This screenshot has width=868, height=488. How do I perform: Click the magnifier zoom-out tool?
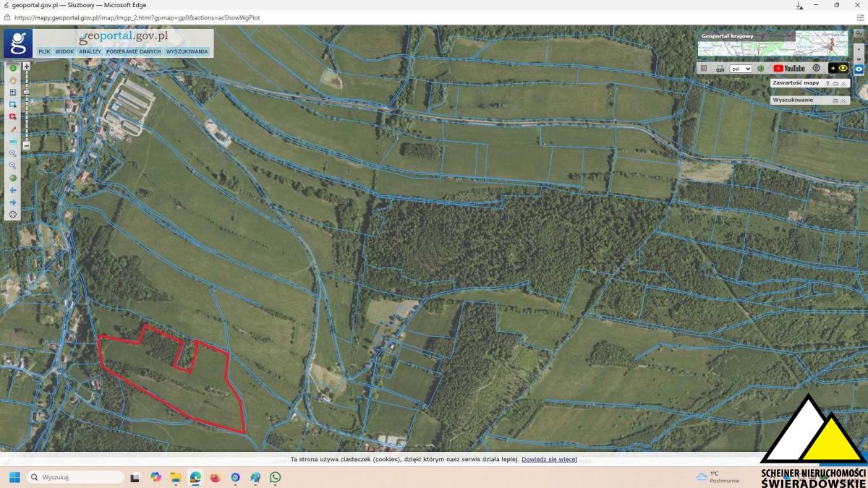[13, 166]
